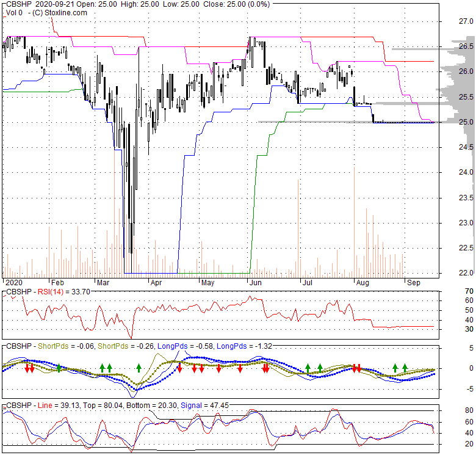The width and height of the screenshot is (476, 455).
Task: Click the 26.0 price axis label
Action: click(x=466, y=71)
